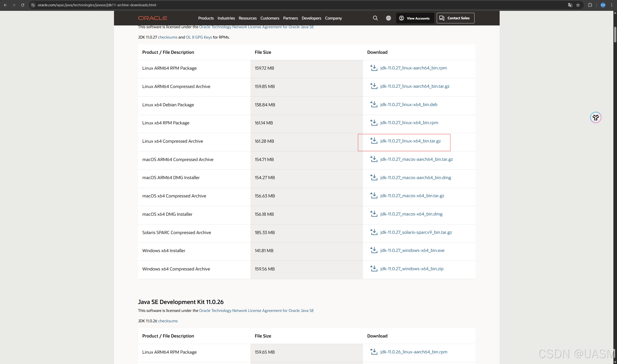Open the JDK 11.0.26 checksums link
Image resolution: width=617 pixels, height=364 pixels.
click(168, 321)
